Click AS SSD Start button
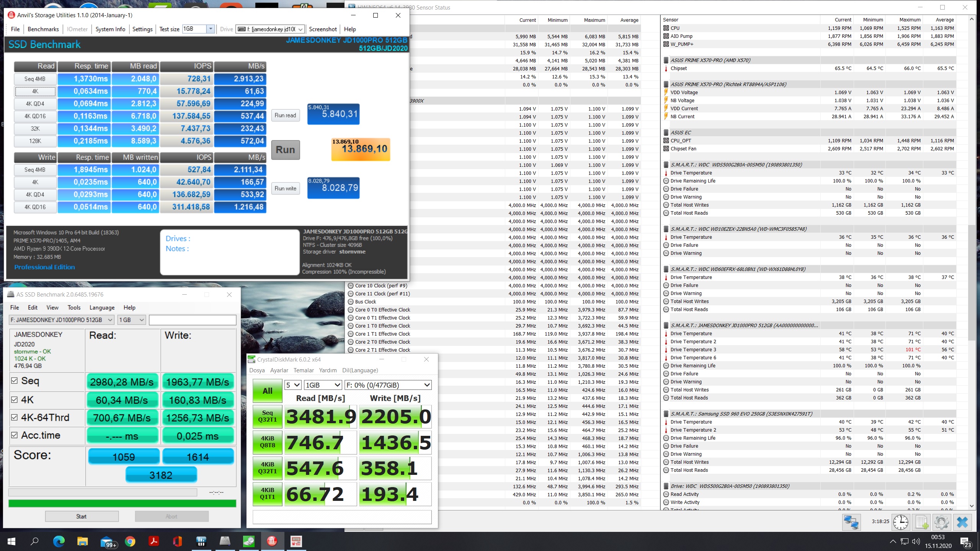 tap(82, 517)
